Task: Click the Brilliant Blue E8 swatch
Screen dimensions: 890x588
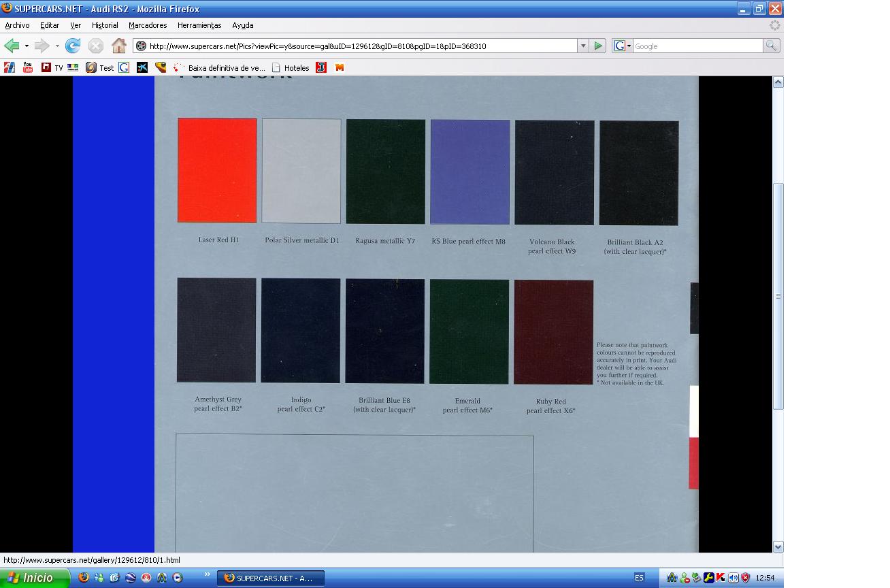Action: [385, 331]
